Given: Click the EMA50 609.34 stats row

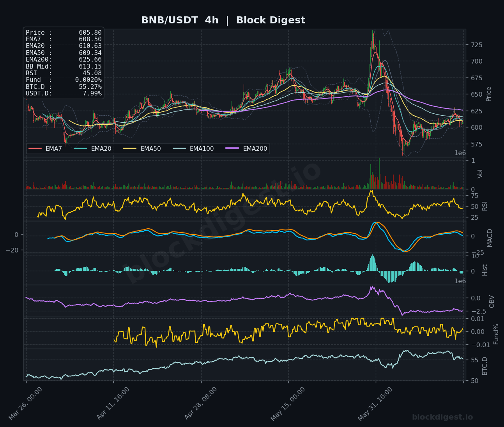Looking at the screenshot, I should (x=64, y=53).
